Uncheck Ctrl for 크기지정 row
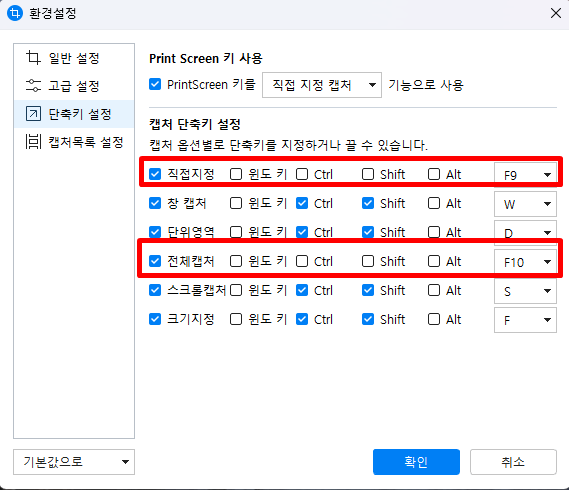Viewport: 569px width, 490px height. click(302, 319)
